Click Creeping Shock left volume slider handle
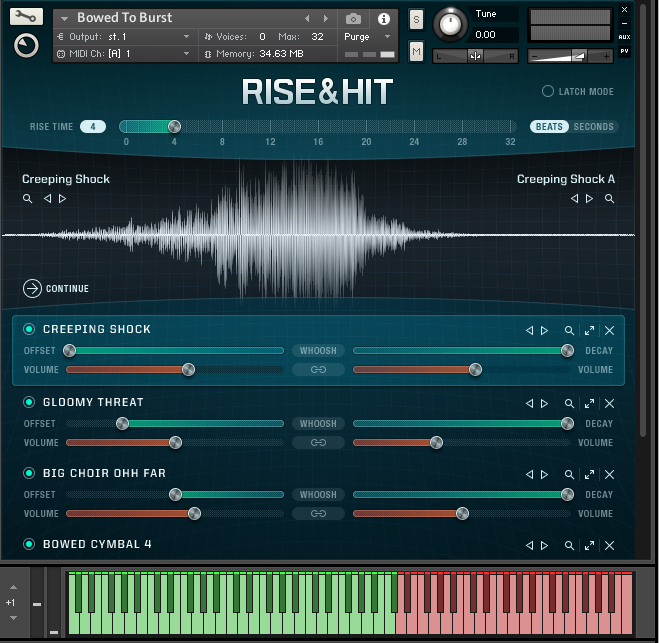This screenshot has height=643, width=659. [x=188, y=370]
